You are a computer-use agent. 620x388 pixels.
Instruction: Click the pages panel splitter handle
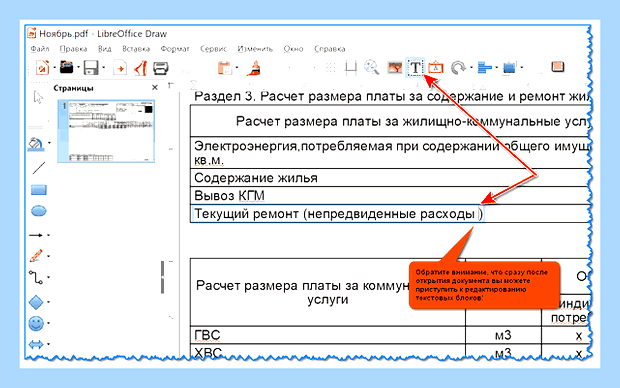tap(162, 277)
